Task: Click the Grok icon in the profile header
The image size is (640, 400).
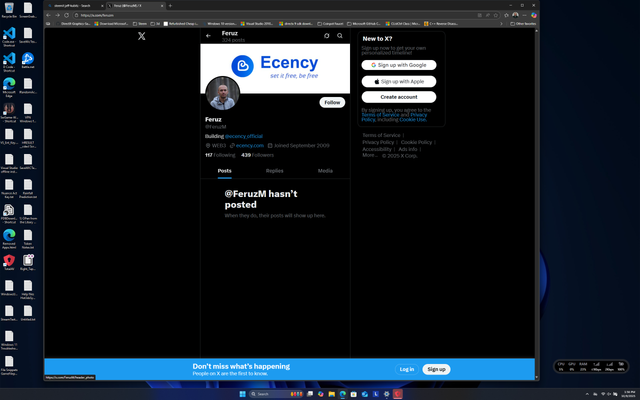Action: pyautogui.click(x=327, y=36)
